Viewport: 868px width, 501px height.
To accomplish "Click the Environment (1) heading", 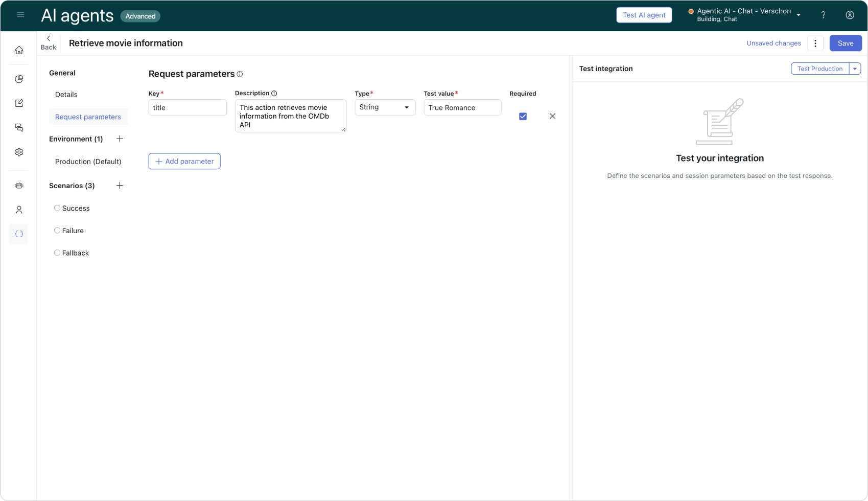I will [76, 139].
